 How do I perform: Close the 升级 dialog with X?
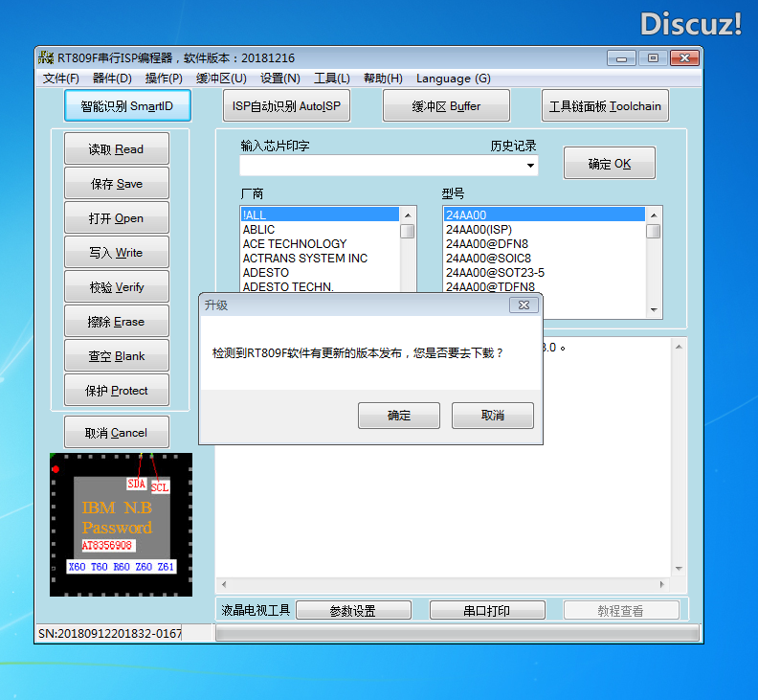[524, 305]
